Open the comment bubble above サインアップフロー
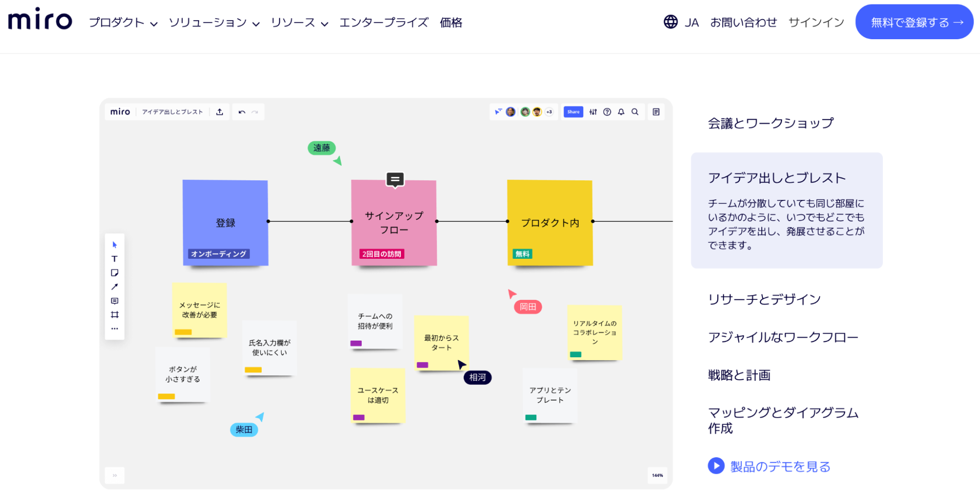The image size is (980, 492). 395,180
